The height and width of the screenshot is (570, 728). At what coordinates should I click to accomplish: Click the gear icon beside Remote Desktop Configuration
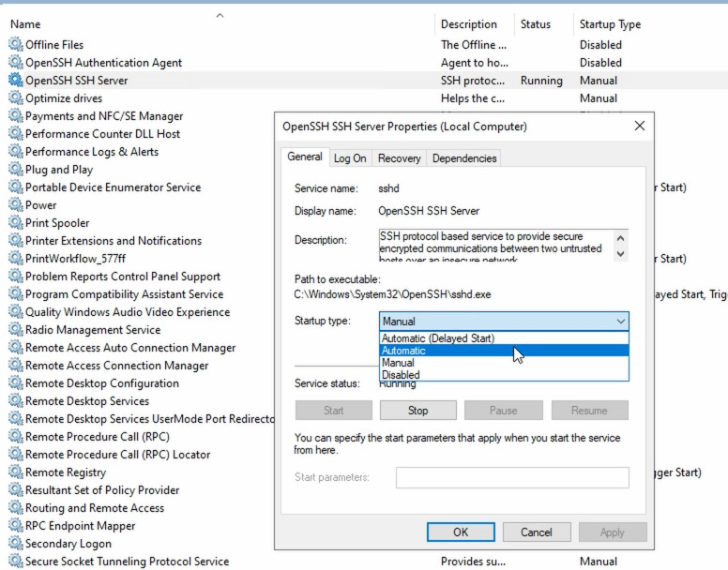pyautogui.click(x=15, y=383)
